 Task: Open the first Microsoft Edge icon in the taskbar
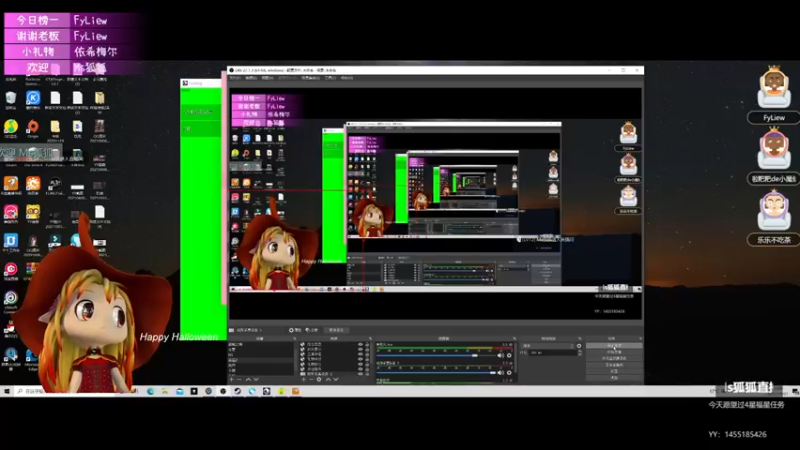151,391
